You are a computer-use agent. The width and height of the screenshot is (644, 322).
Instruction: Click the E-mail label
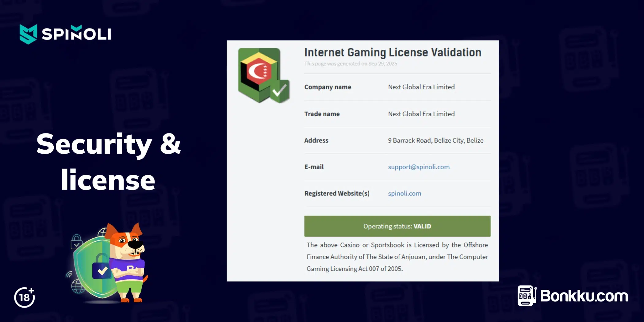[314, 167]
